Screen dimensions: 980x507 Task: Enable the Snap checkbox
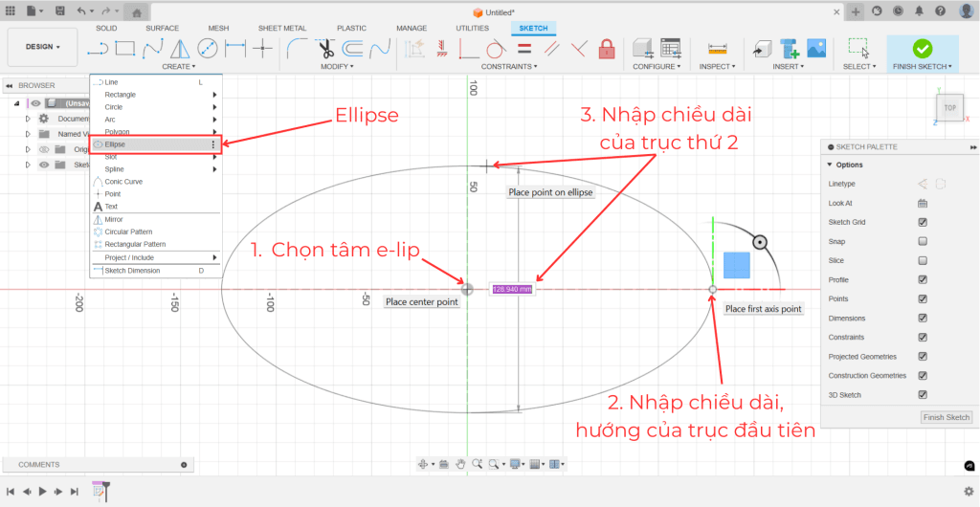pyautogui.click(x=923, y=241)
